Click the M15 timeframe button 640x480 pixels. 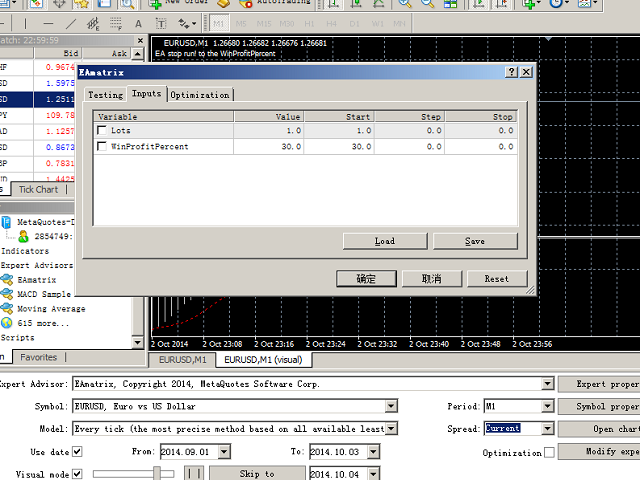pyautogui.click(x=264, y=24)
